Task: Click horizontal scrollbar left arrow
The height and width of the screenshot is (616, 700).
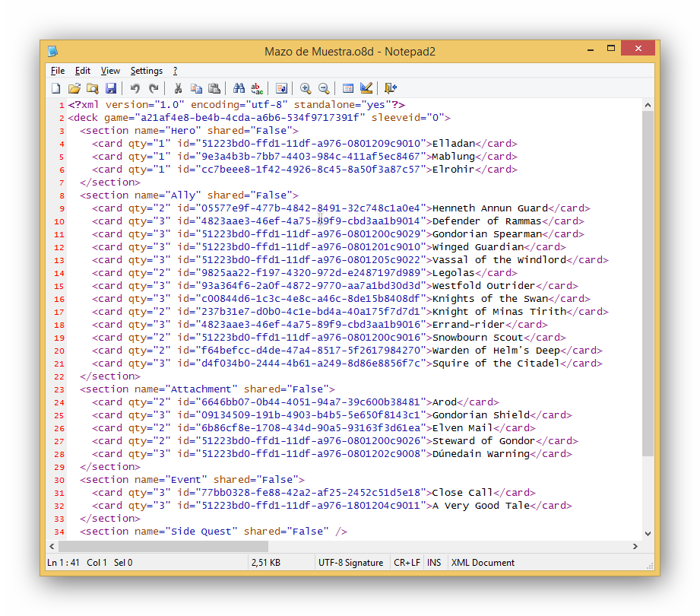Action: 52,546
